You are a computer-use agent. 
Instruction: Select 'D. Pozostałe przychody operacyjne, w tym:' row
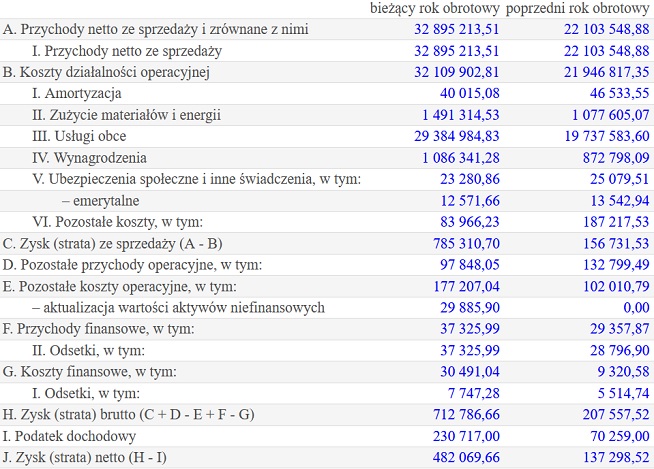pyautogui.click(x=327, y=265)
